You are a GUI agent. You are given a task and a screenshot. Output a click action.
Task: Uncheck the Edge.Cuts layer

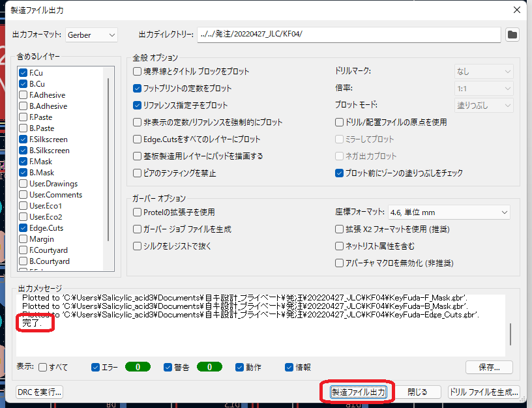coord(23,228)
